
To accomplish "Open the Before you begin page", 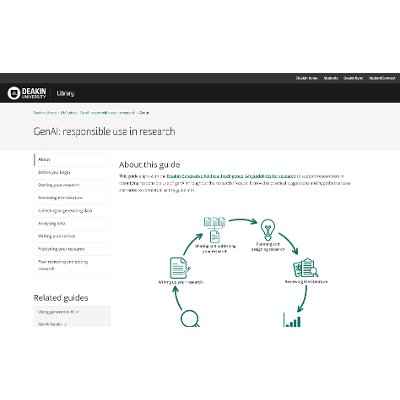I will point(72,172).
